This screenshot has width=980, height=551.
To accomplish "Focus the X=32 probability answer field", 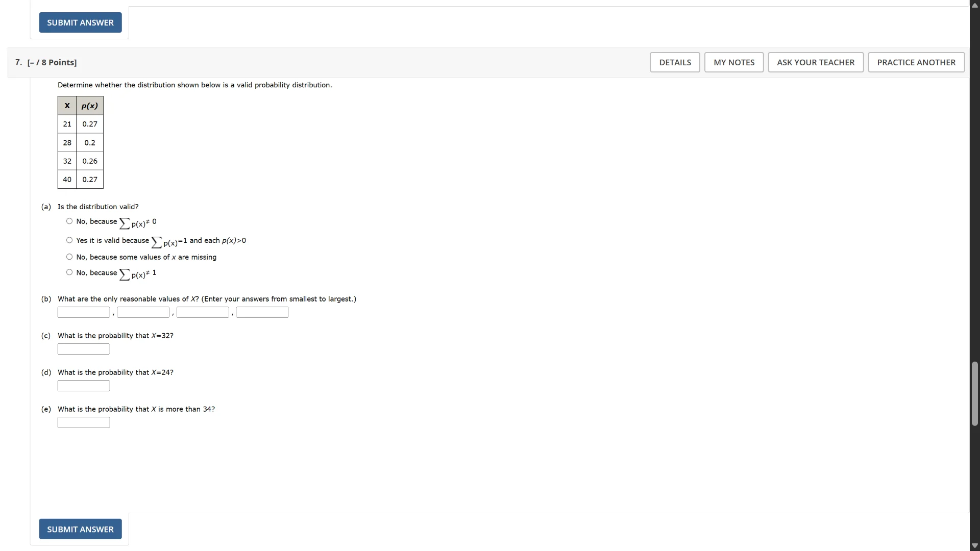I will 84,349.
